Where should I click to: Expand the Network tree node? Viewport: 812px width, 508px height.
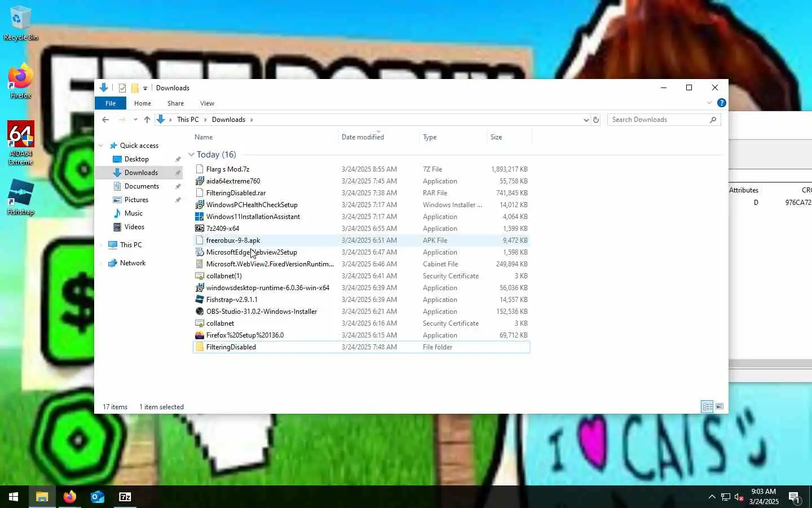[101, 263]
